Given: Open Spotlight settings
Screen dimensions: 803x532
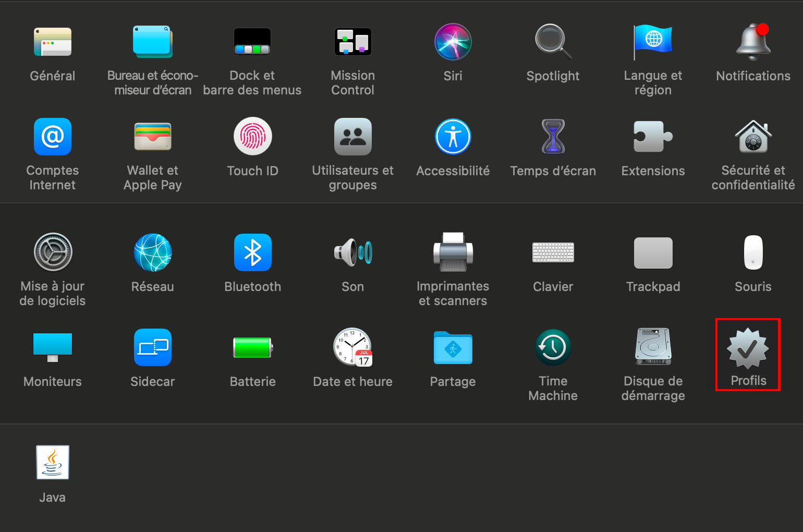Looking at the screenshot, I should (553, 43).
